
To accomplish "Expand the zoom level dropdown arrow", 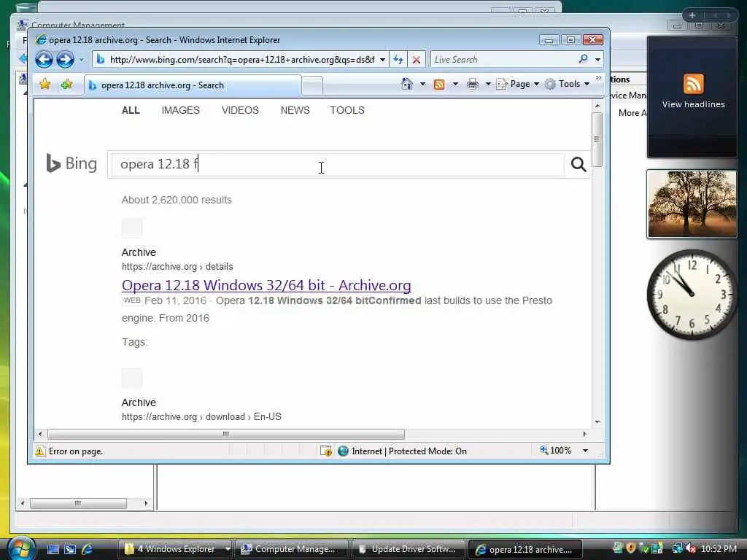I will point(586,451).
